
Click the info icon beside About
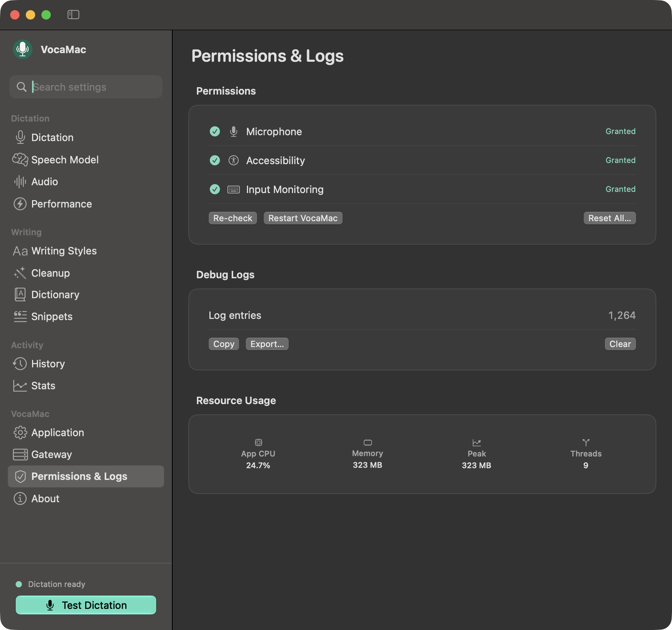(x=20, y=499)
